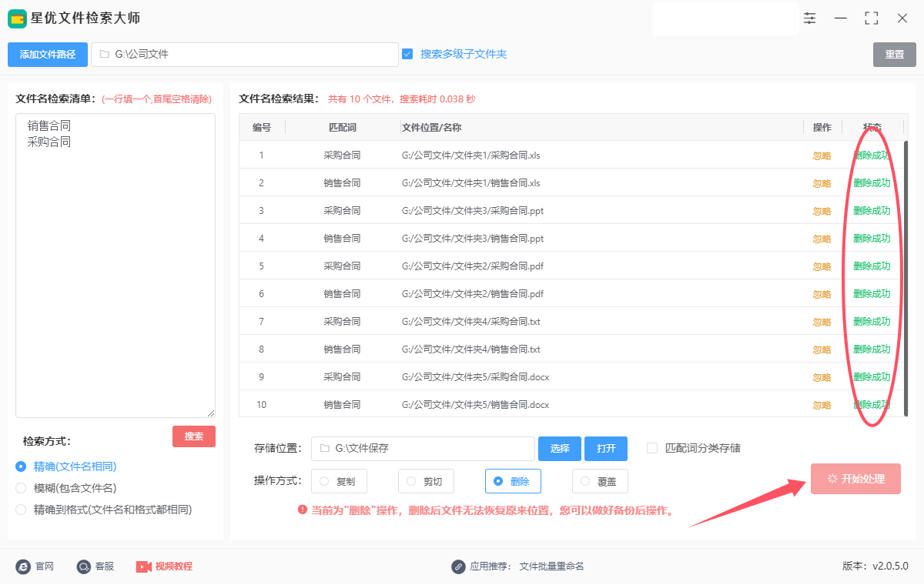The image size is (924, 585).
Task: Click 选择 storage location button
Action: click(x=560, y=449)
